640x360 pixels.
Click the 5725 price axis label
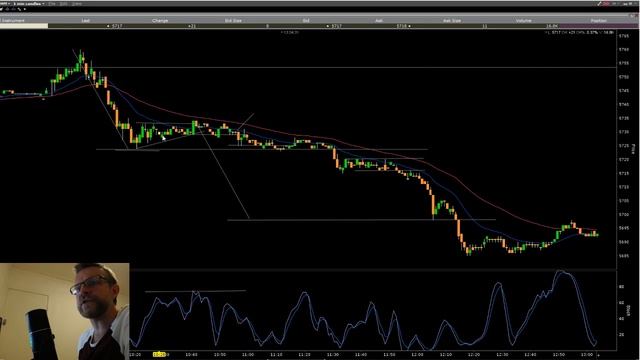pyautogui.click(x=624, y=146)
